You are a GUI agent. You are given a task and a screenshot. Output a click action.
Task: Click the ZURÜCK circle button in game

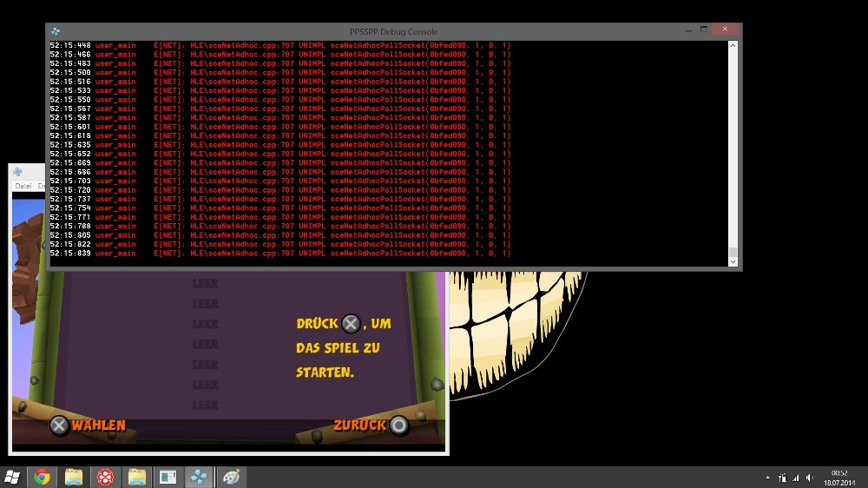(398, 425)
